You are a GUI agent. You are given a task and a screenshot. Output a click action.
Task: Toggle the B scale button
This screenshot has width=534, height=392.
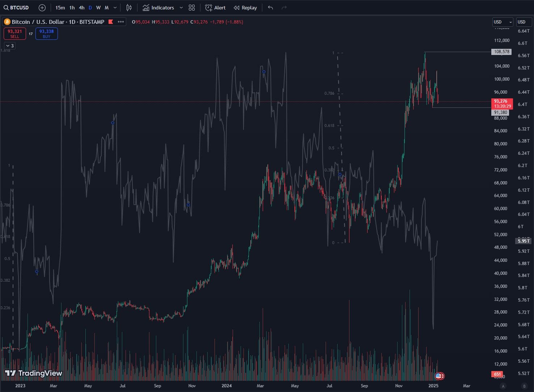tap(524, 386)
